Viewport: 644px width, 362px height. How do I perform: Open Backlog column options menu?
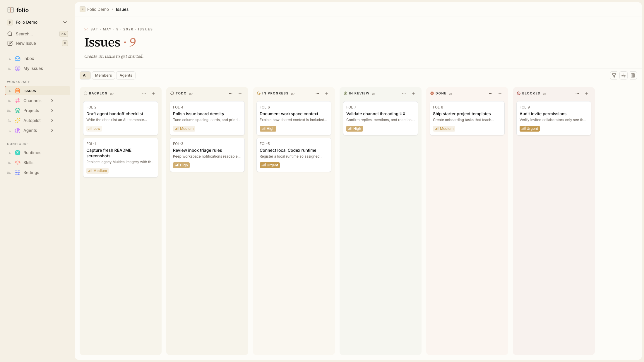(x=144, y=94)
